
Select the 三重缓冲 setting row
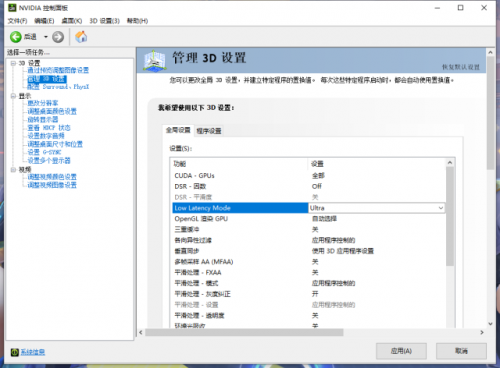309,229
